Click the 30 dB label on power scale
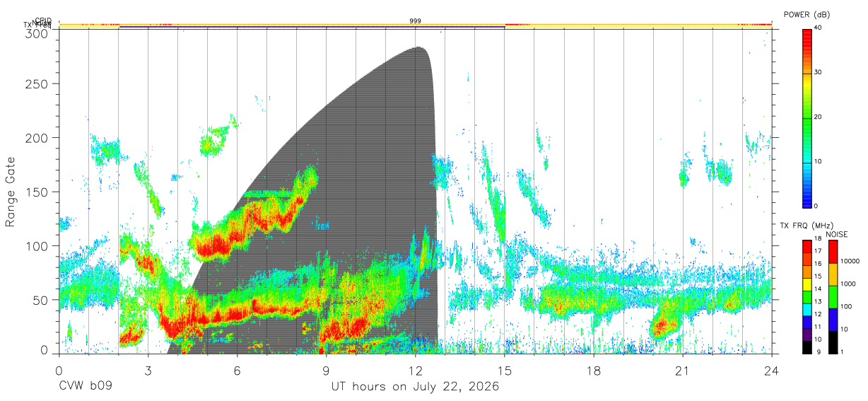Screen dimensions: 868x401 [819, 72]
